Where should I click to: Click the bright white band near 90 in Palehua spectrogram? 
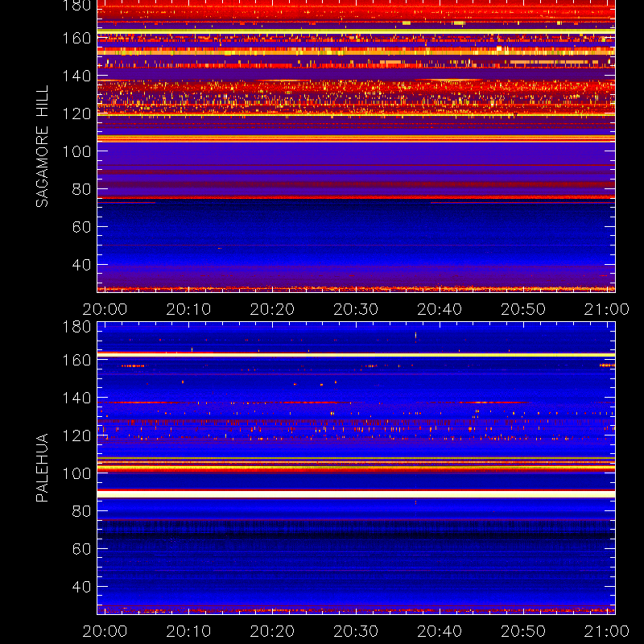click(356, 494)
